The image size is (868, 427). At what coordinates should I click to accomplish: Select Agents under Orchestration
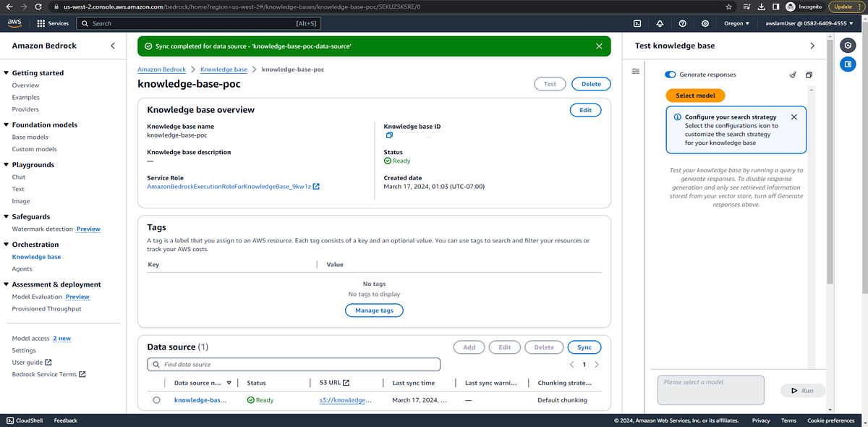pos(22,268)
